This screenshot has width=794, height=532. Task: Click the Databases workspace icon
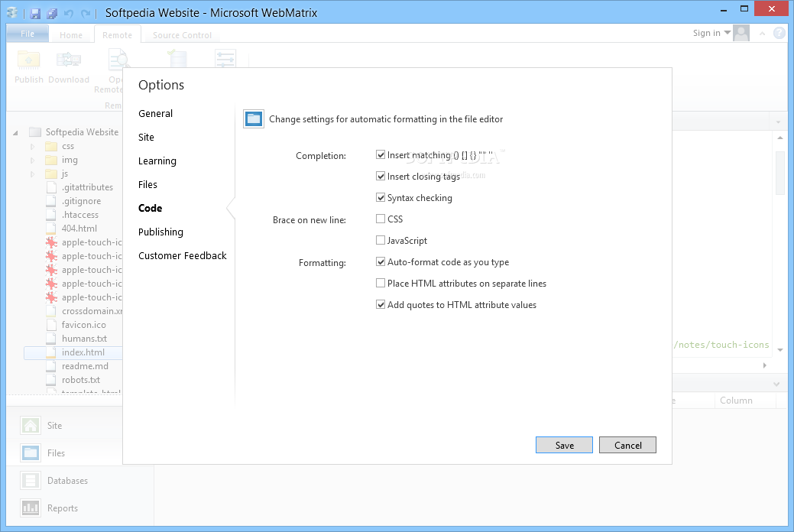(x=31, y=480)
